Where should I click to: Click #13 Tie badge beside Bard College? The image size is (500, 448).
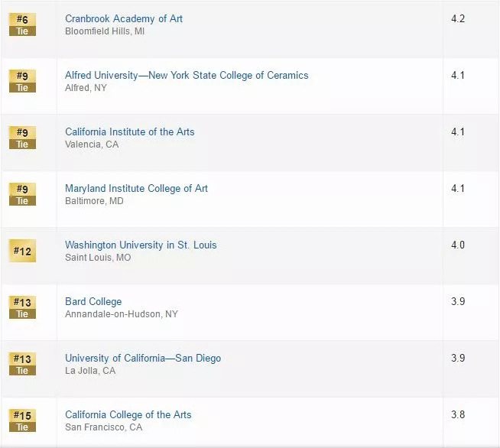pyautogui.click(x=22, y=307)
